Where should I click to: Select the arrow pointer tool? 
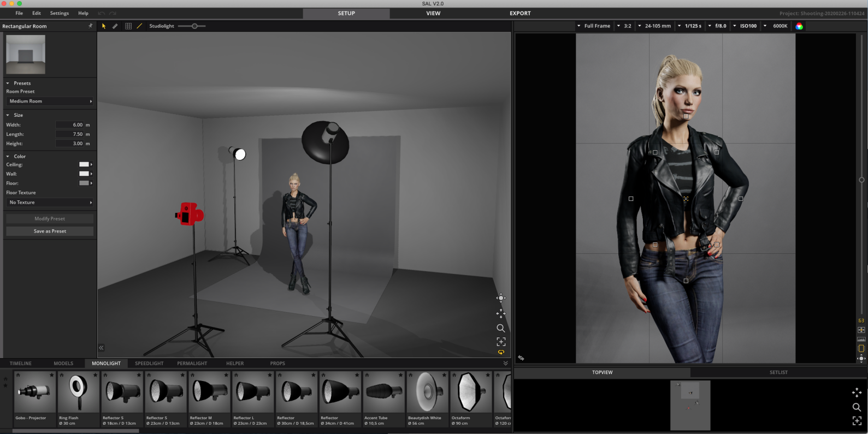pyautogui.click(x=104, y=26)
